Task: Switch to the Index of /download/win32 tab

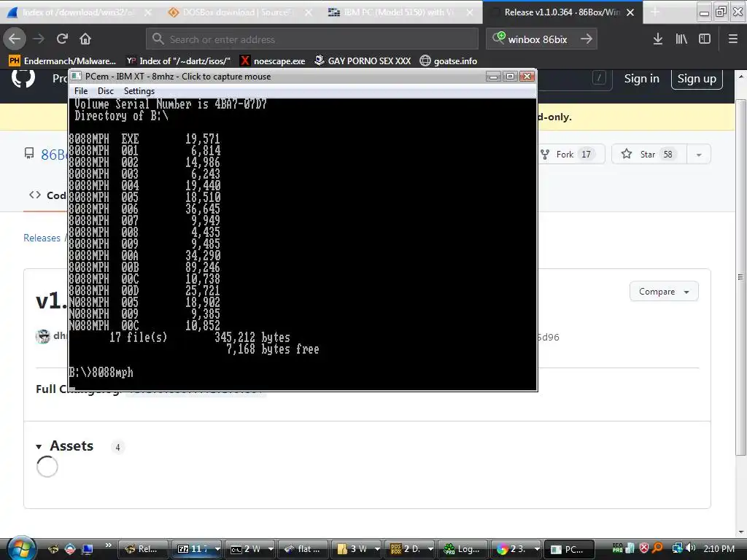Action: coord(79,12)
